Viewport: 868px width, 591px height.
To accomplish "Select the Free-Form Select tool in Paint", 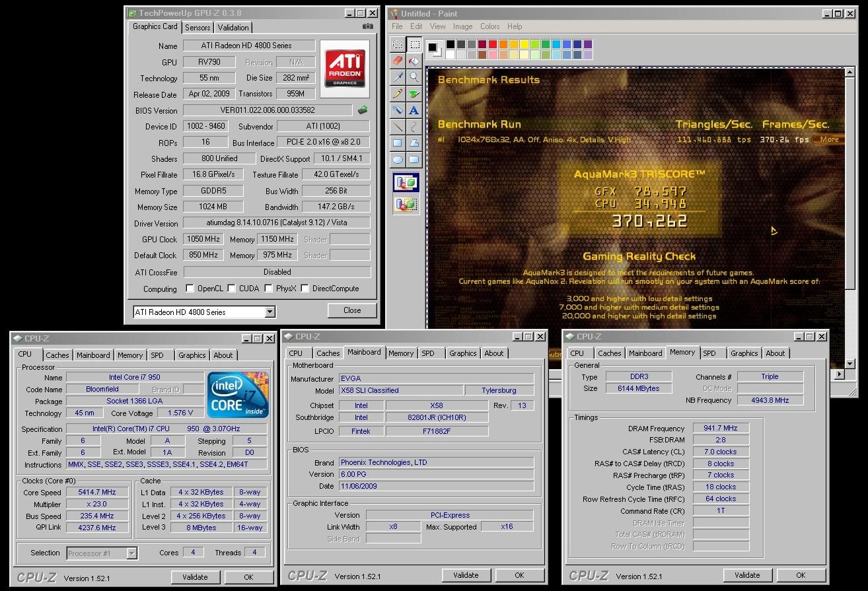I will [x=398, y=45].
